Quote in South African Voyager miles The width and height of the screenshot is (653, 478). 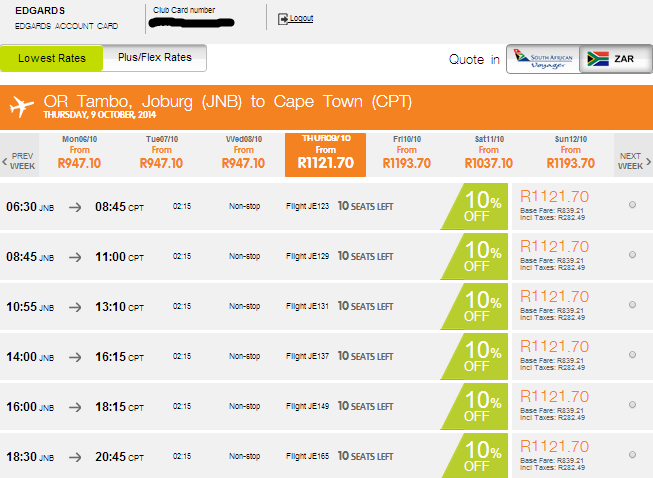click(x=543, y=59)
